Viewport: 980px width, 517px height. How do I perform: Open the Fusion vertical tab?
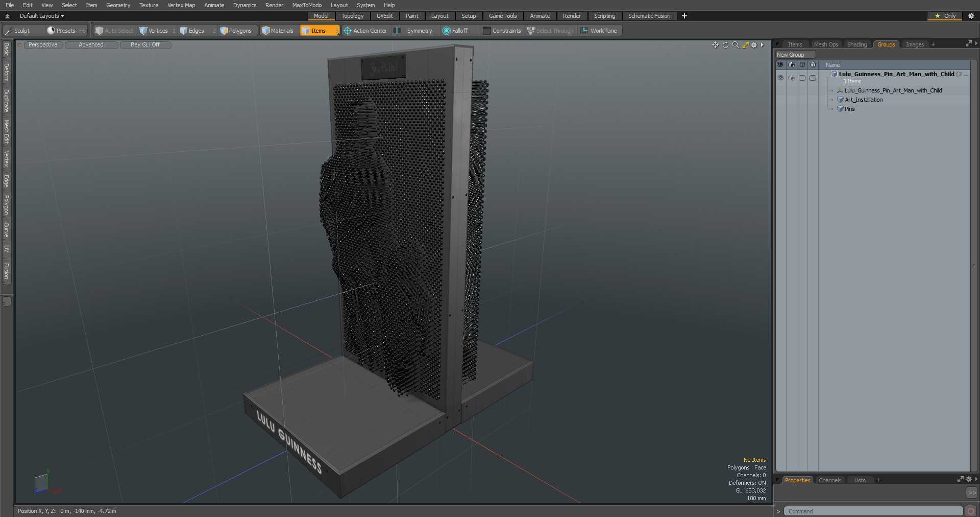(x=7, y=271)
